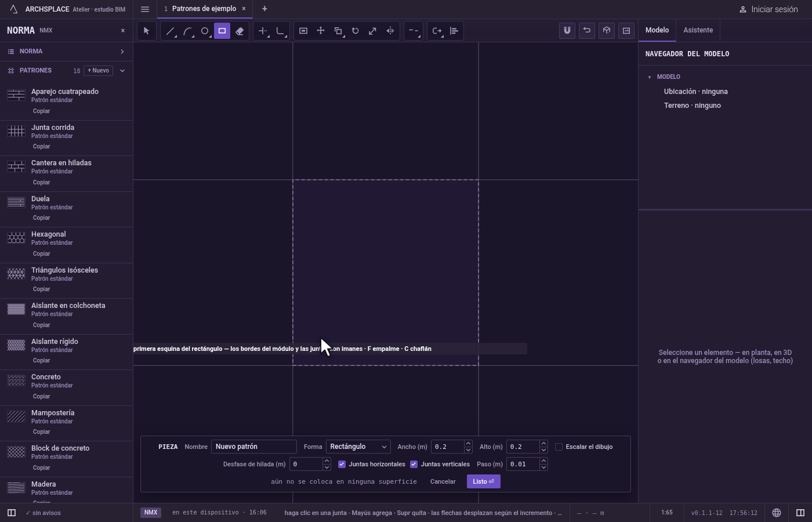
Task: Open the hamburger menu
Action: pyautogui.click(x=145, y=9)
